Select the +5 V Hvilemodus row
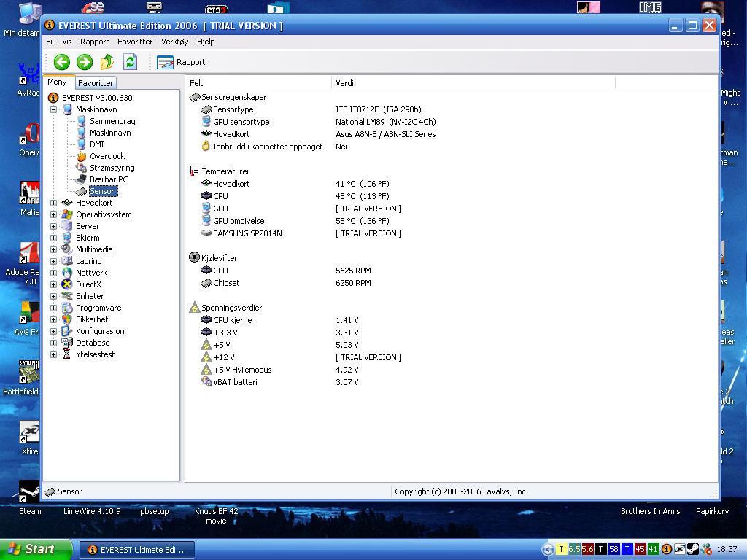This screenshot has width=747, height=560. (242, 370)
